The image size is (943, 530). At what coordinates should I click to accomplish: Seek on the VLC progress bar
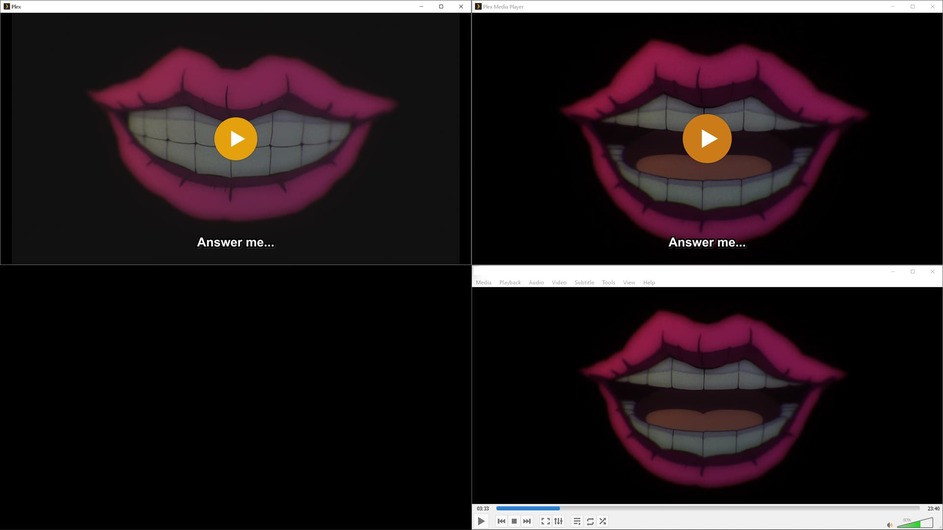pyautogui.click(x=708, y=508)
